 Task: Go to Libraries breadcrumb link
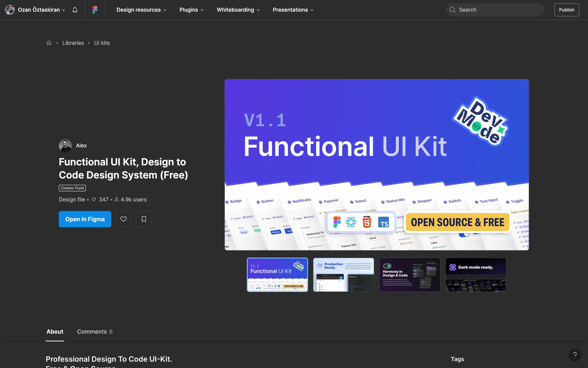73,43
